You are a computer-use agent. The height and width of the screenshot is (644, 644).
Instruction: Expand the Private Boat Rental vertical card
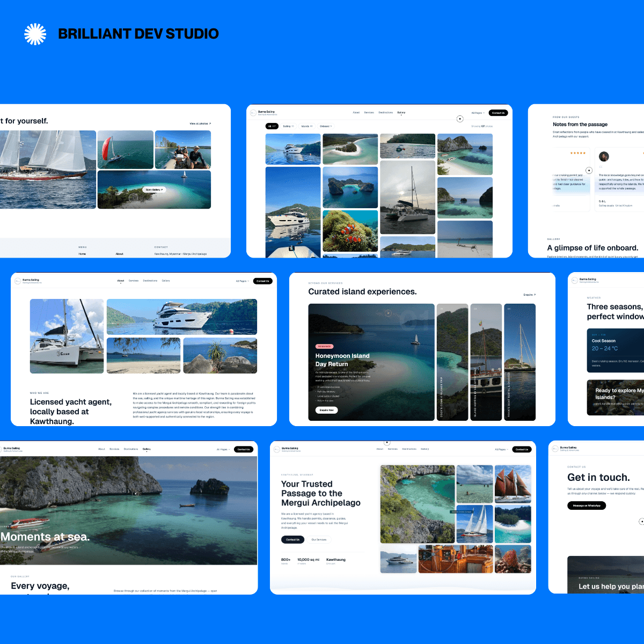coord(520,362)
